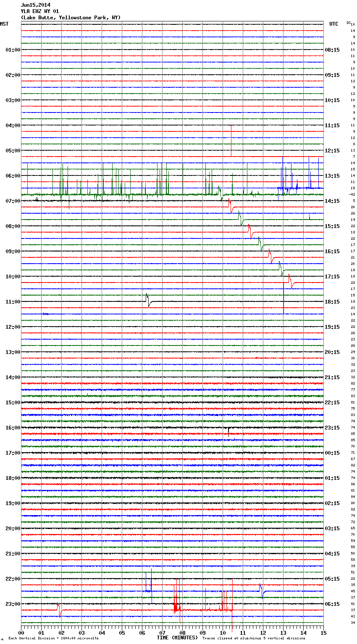Image resolution: width=357 pixels, height=644 pixels.
Task: Click the '02:15' UTC row label
Action: (x=332, y=503)
